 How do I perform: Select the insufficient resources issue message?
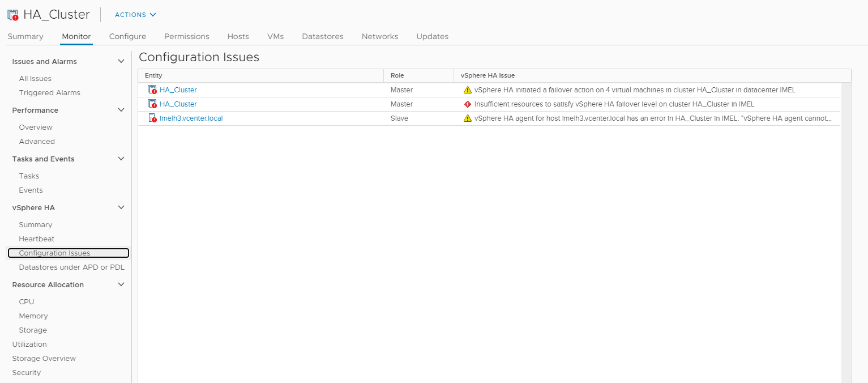coord(614,104)
